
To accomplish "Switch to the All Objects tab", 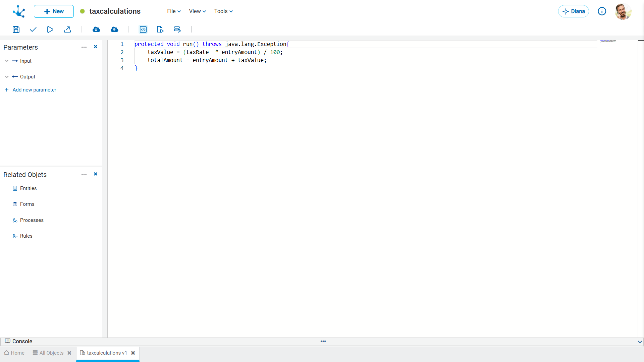I will pos(48,353).
